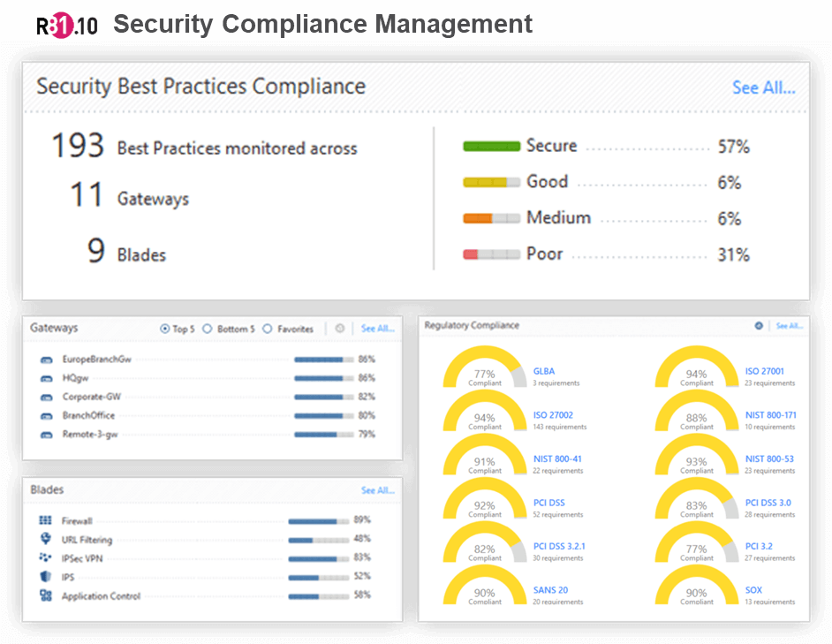Viewport: 832px width, 644px height.
Task: Click the NIST 800-171 88% gauge
Action: pos(697,411)
